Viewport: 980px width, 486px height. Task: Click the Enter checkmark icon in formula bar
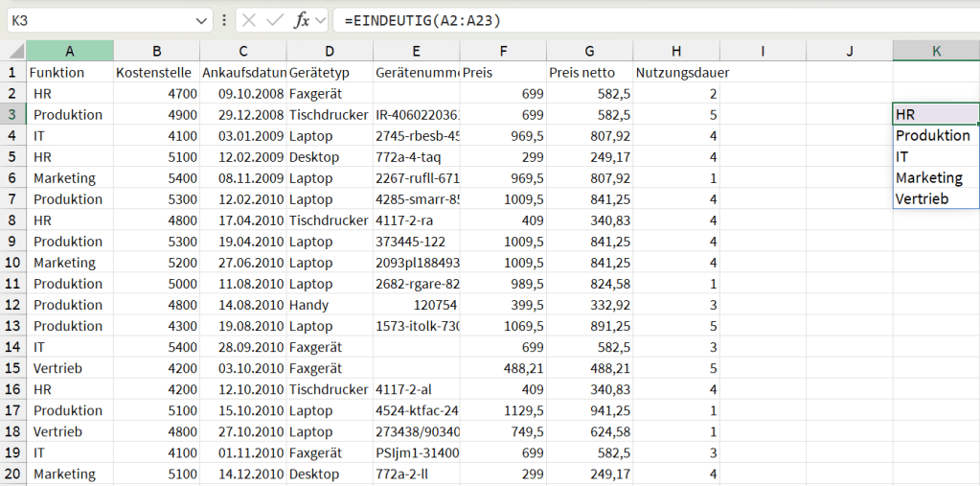click(x=275, y=20)
